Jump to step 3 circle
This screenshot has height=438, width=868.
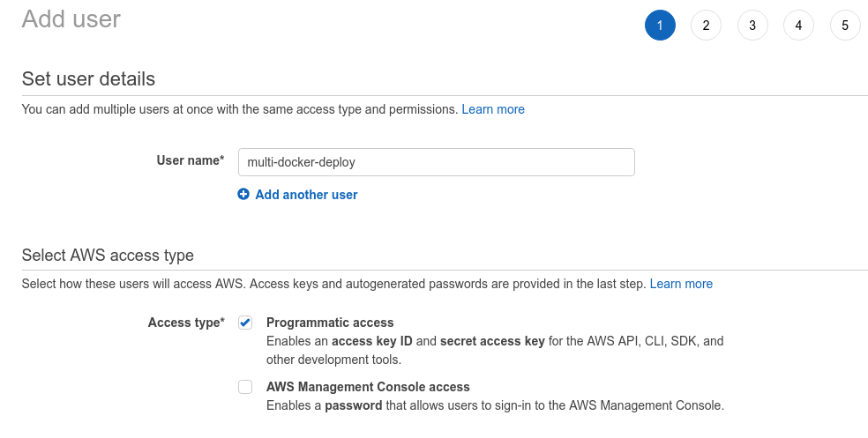pos(752,25)
